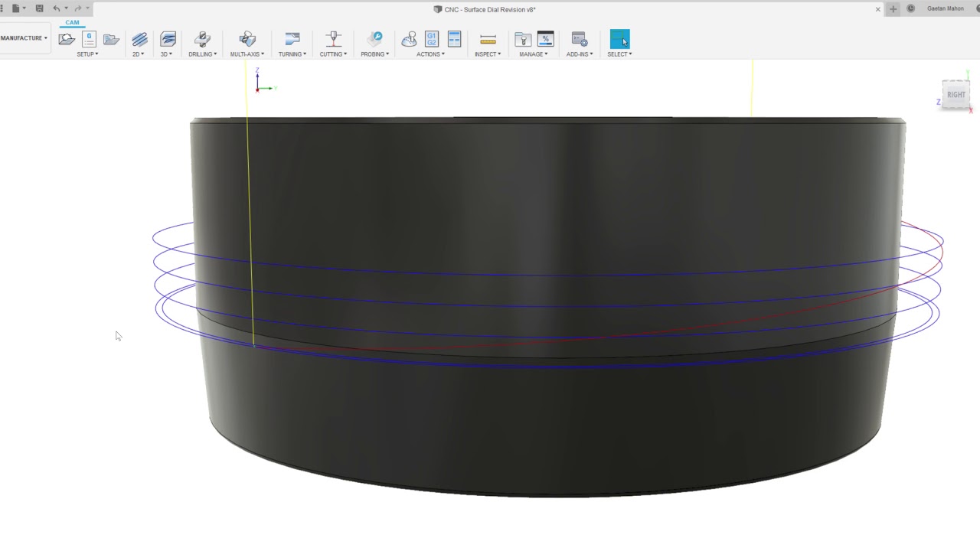Click the Undo arrow
This screenshot has height=551, width=980.
click(x=56, y=8)
